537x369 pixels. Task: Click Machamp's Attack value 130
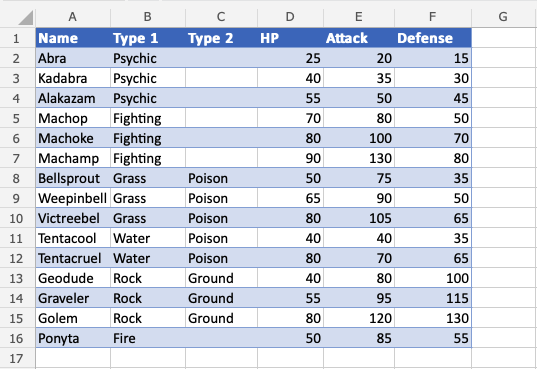(x=359, y=158)
